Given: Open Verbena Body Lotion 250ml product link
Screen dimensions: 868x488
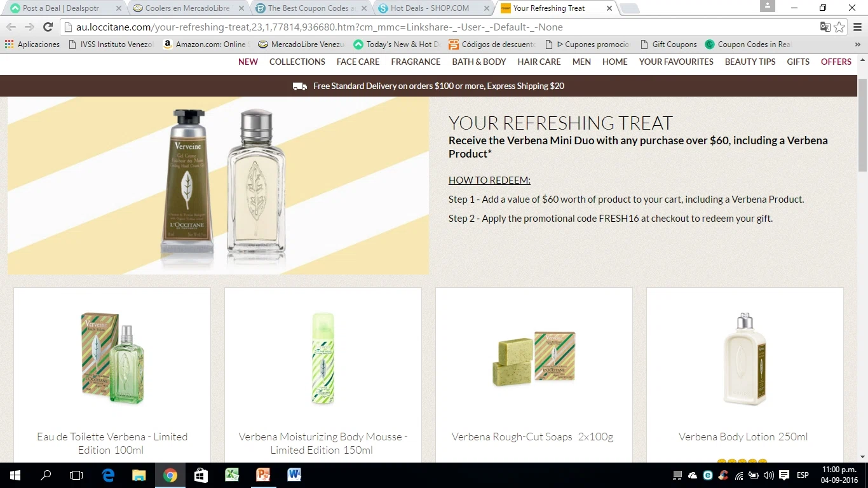Looking at the screenshot, I should 743,437.
